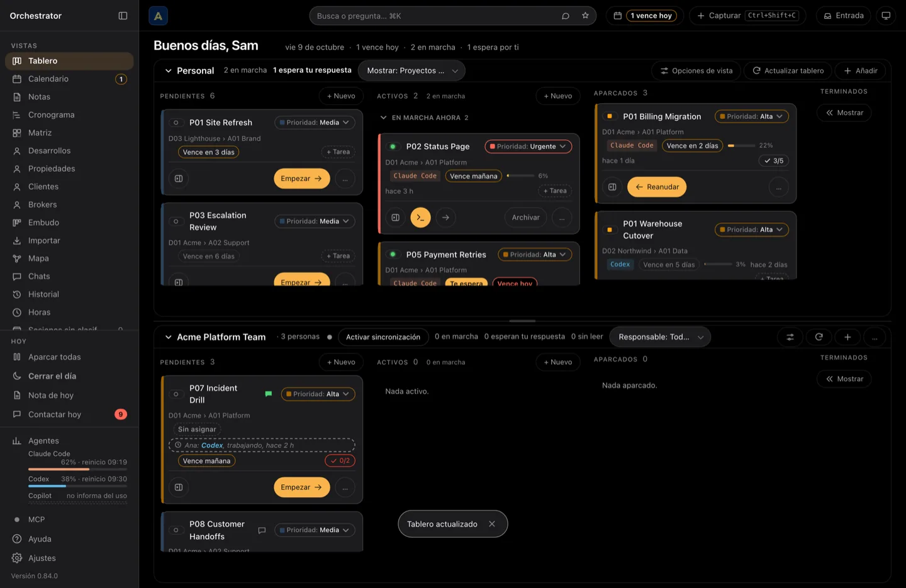The height and width of the screenshot is (588, 906).
Task: Toggle green status dot on P02 Status Page
Action: tap(393, 147)
